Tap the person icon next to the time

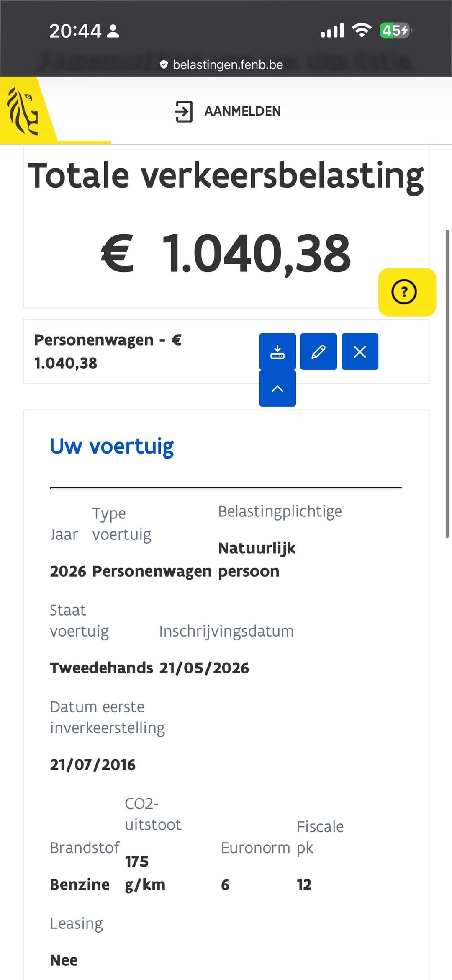(x=113, y=31)
